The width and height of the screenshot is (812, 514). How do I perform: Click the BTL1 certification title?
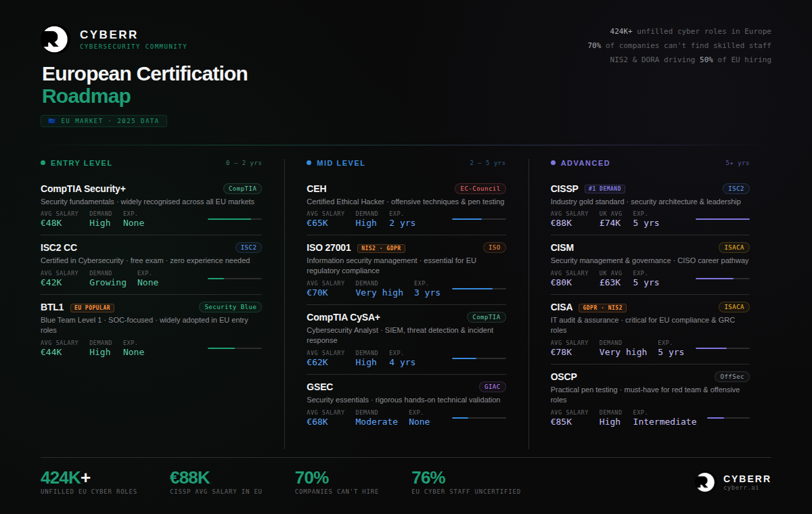[52, 307]
